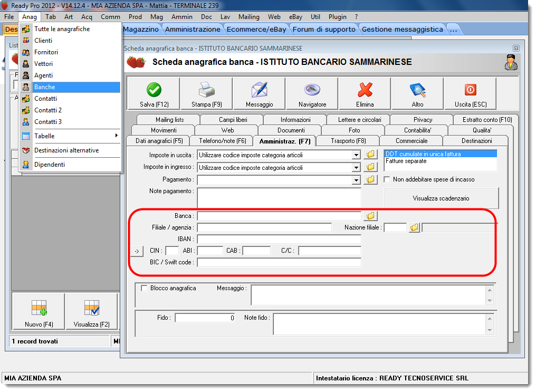Click the Contatti 2 icon in Anag menu
Viewport: 536px width, 392px height.
(x=26, y=110)
